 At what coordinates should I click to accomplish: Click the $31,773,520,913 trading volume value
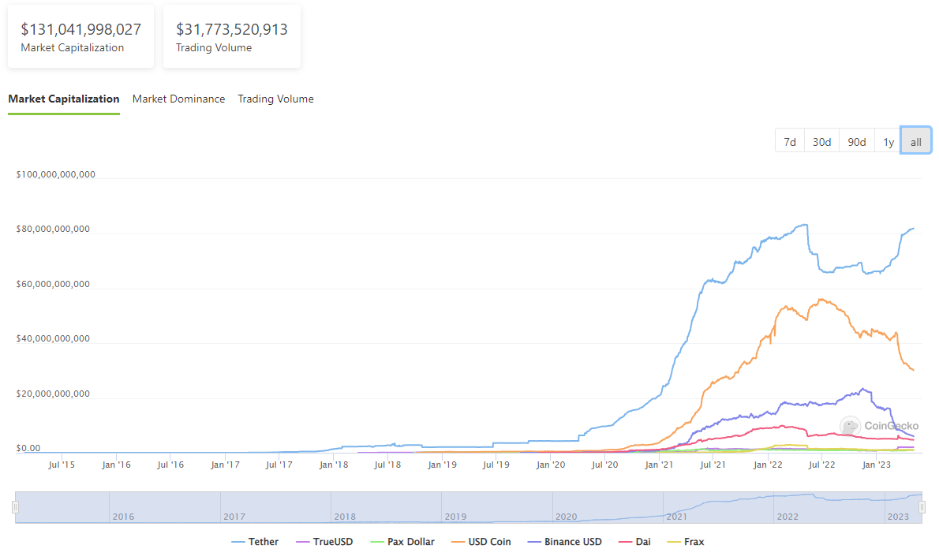pos(232,29)
